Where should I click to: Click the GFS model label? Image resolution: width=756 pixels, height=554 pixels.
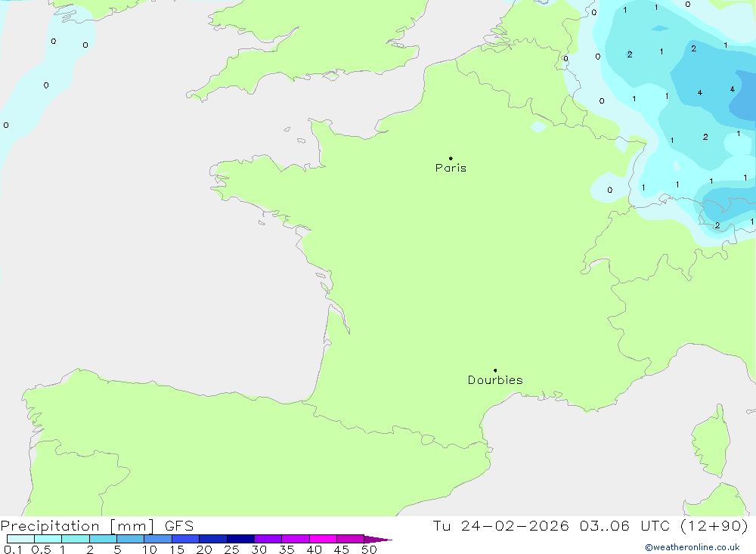coord(178,526)
